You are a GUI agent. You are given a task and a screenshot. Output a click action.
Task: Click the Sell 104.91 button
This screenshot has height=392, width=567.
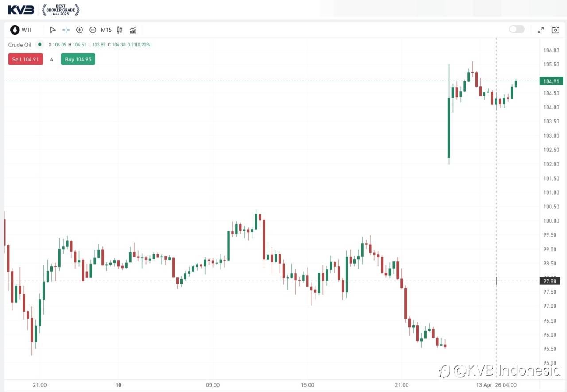click(25, 59)
